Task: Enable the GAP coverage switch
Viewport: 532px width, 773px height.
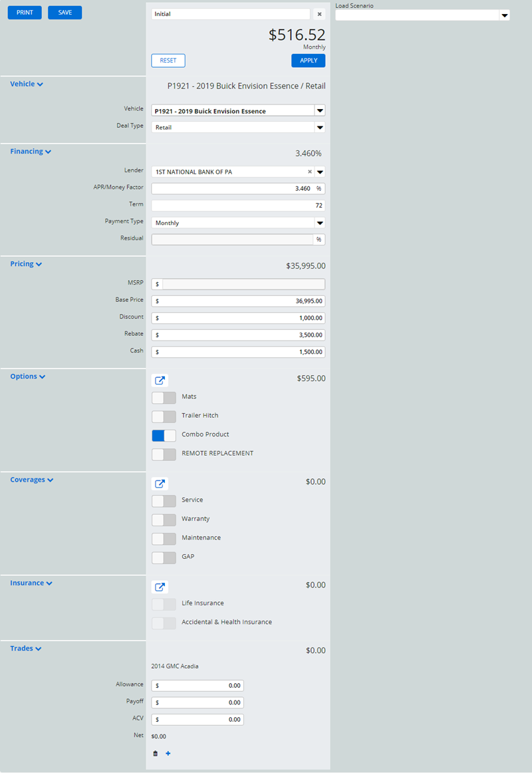Action: pyautogui.click(x=164, y=557)
